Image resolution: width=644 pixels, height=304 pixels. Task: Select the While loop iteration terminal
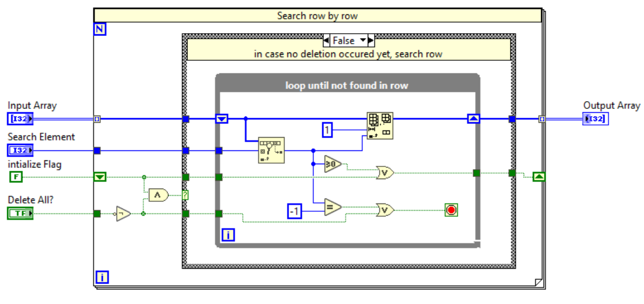tap(228, 235)
